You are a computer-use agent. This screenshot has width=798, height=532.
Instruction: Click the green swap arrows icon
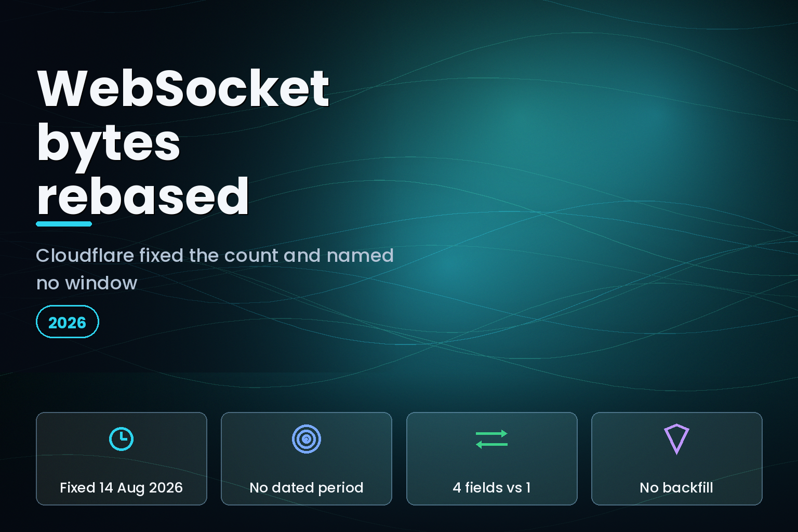point(491,439)
